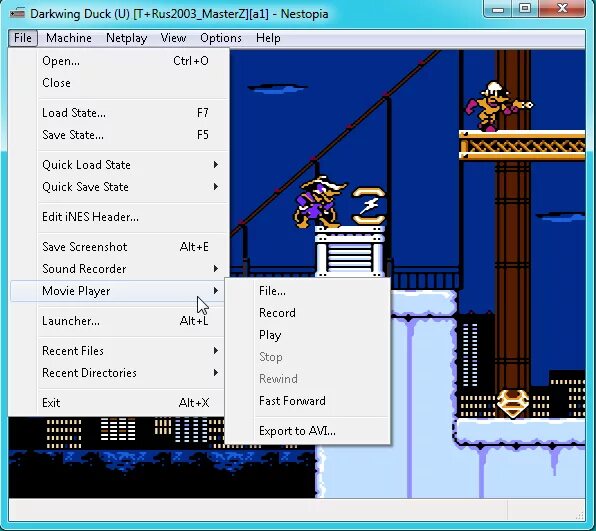This screenshot has height=531, width=596.
Task: Open the View menu
Action: pyautogui.click(x=173, y=38)
